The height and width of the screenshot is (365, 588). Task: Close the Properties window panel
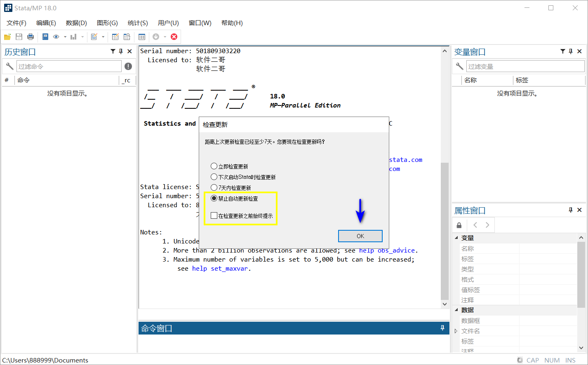point(579,210)
